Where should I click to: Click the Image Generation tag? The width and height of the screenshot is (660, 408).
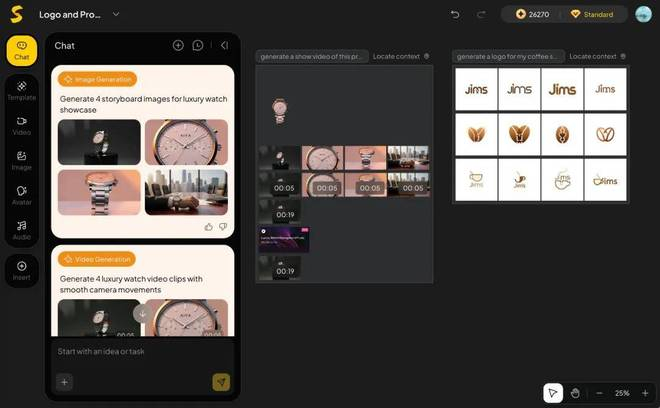point(97,79)
